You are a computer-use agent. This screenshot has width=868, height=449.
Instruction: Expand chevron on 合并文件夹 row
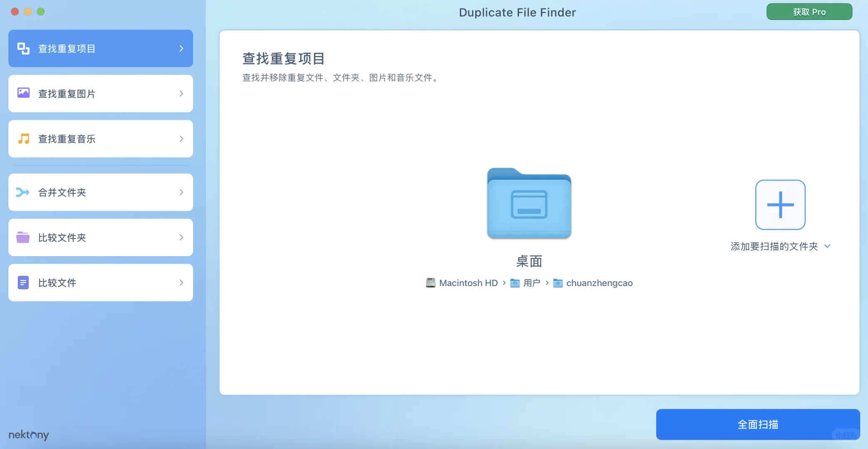tap(181, 192)
